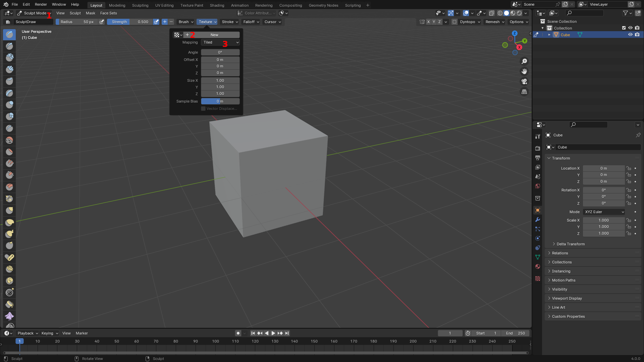This screenshot has height=362, width=644.
Task: Open the Falloff dropdown
Action: 251,22
